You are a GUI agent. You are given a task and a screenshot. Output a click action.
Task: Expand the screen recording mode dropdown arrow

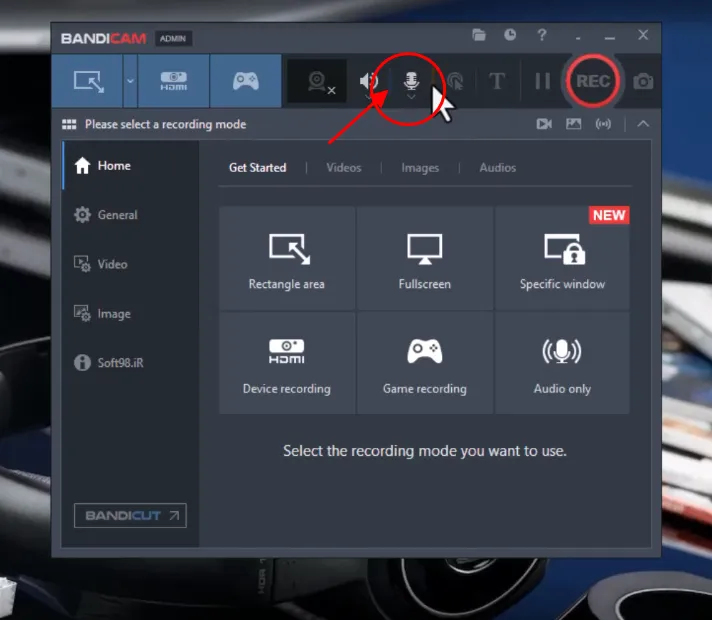(x=130, y=81)
